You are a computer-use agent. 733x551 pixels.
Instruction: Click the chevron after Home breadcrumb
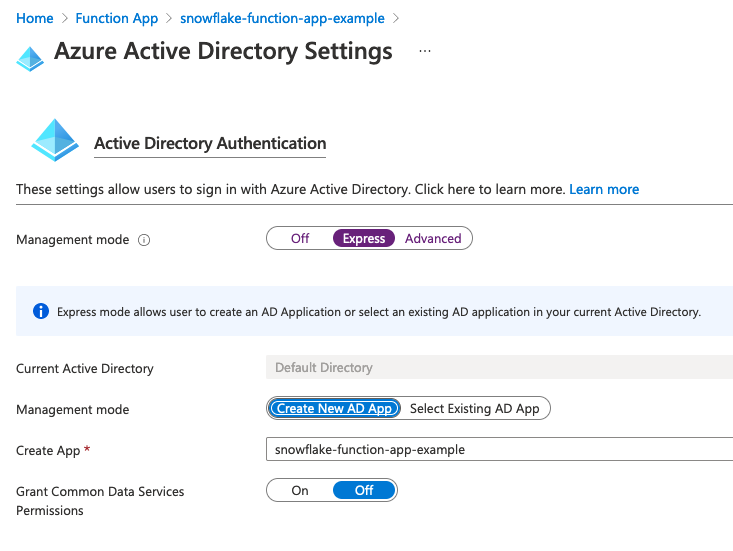pyautogui.click(x=65, y=18)
